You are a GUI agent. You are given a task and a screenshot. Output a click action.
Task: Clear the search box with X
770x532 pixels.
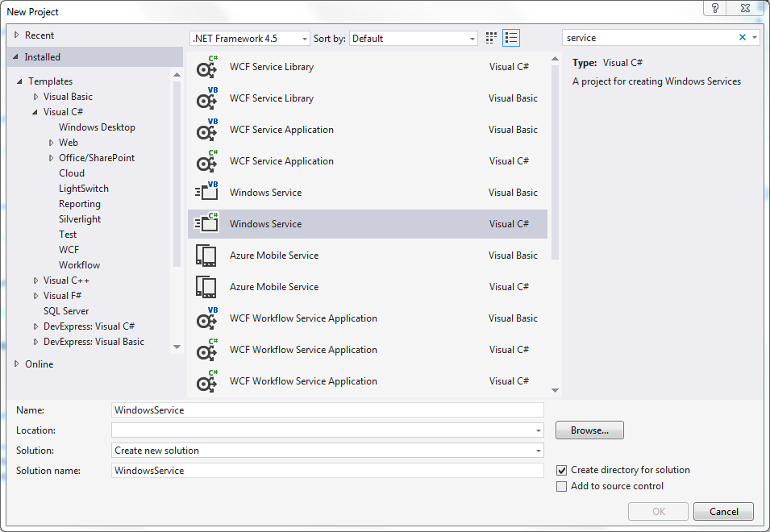point(743,37)
